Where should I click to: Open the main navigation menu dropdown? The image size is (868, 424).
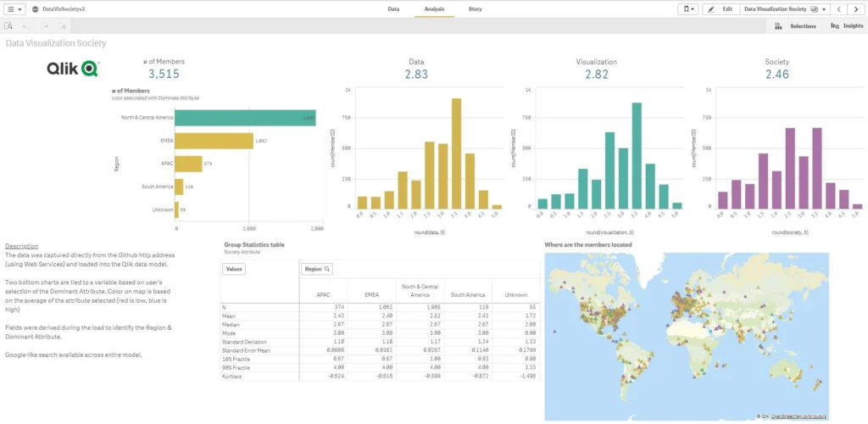pos(14,8)
